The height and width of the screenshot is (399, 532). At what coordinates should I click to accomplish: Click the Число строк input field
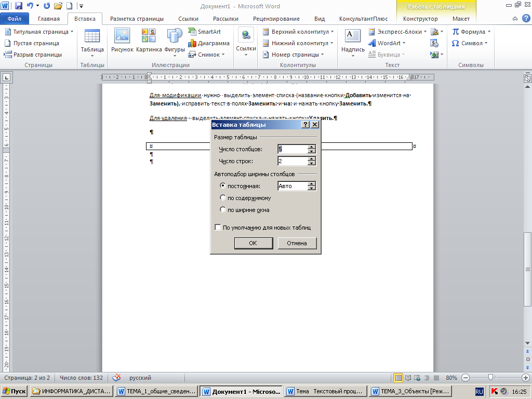(292, 161)
